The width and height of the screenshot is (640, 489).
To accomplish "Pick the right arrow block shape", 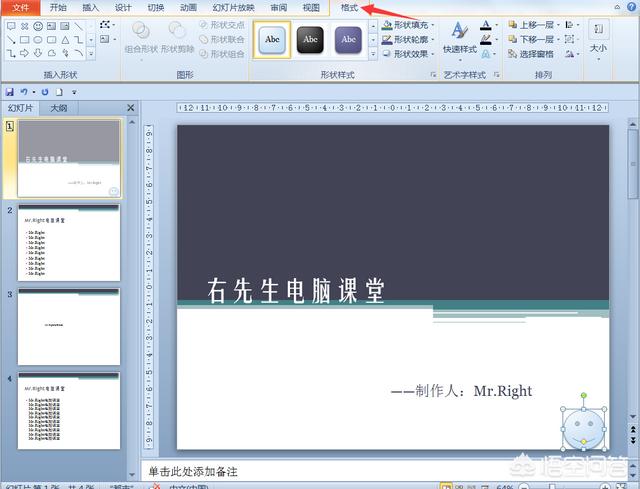I will tap(24, 53).
